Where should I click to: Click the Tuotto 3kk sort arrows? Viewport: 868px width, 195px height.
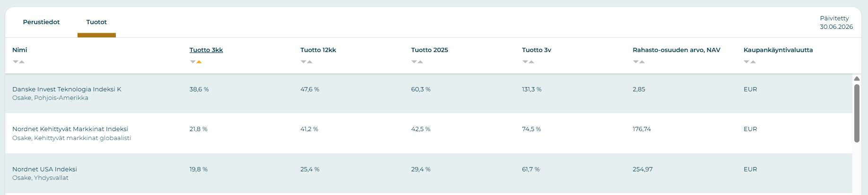pyautogui.click(x=196, y=62)
